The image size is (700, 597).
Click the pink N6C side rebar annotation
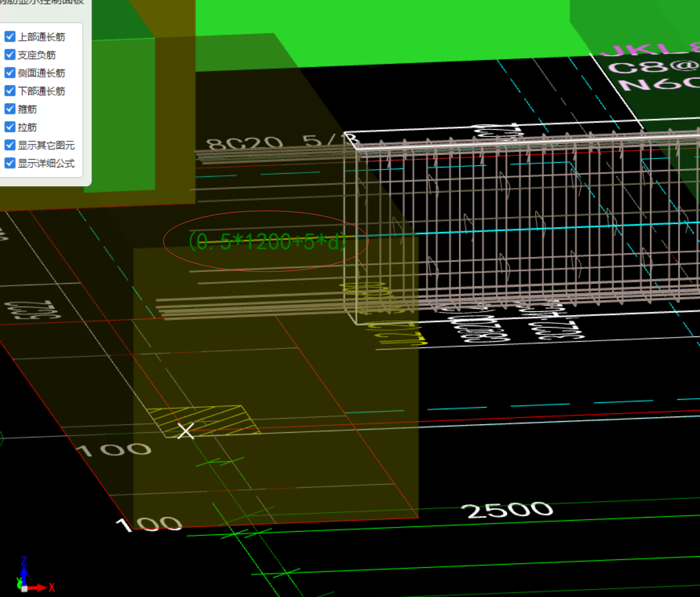pos(660,84)
